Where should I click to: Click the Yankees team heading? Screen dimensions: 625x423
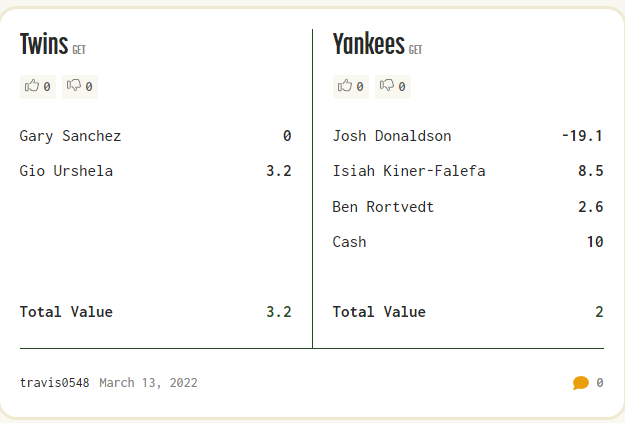pyautogui.click(x=368, y=44)
